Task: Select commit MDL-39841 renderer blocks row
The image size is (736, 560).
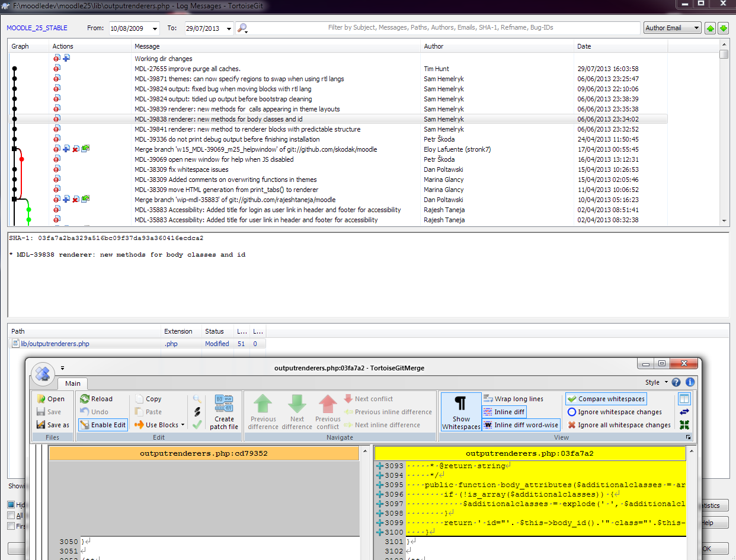Action: click(338, 129)
